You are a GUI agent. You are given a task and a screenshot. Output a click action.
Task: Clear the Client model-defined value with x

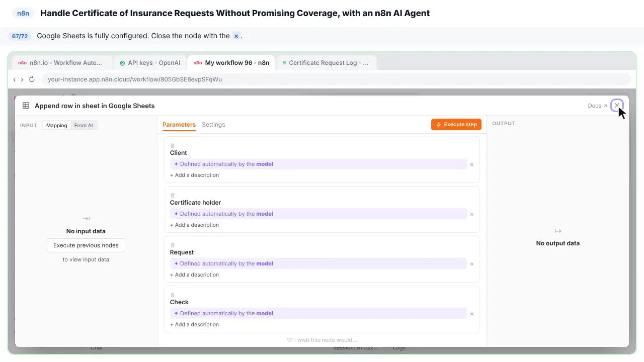[472, 164]
